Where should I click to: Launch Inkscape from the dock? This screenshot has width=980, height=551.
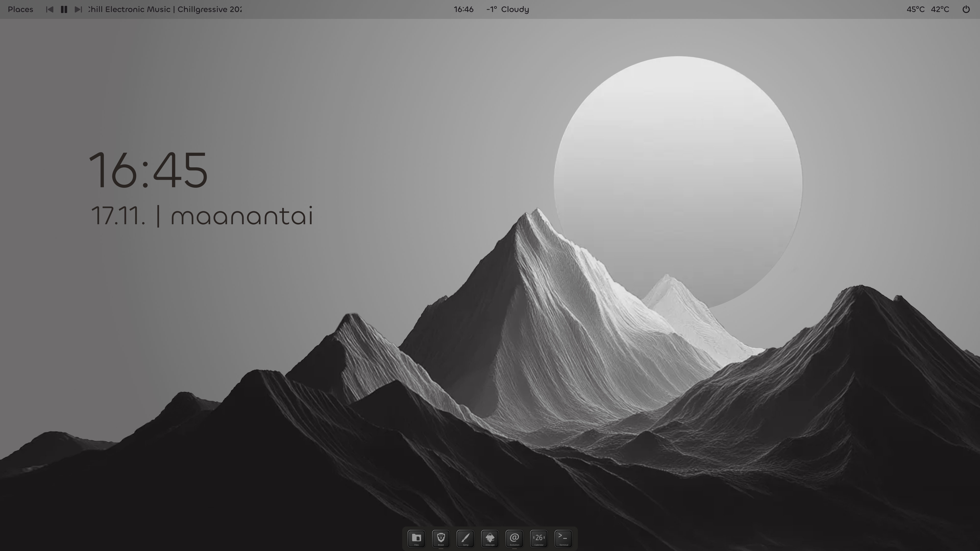490,538
